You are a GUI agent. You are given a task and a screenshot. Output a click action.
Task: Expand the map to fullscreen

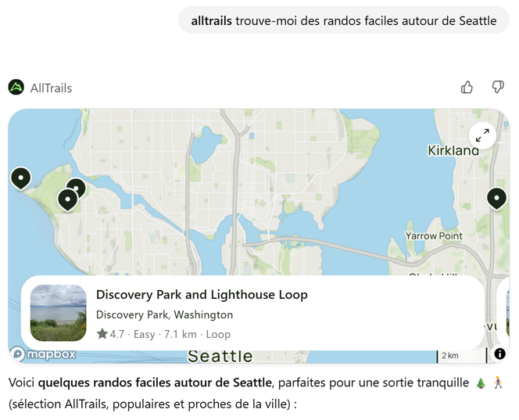[x=482, y=135]
